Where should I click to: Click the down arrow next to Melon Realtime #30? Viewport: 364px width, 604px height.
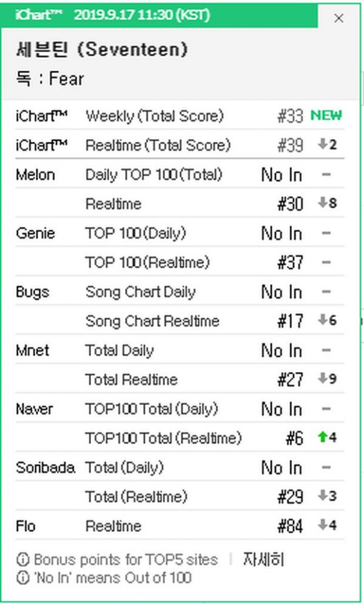pyautogui.click(x=323, y=203)
